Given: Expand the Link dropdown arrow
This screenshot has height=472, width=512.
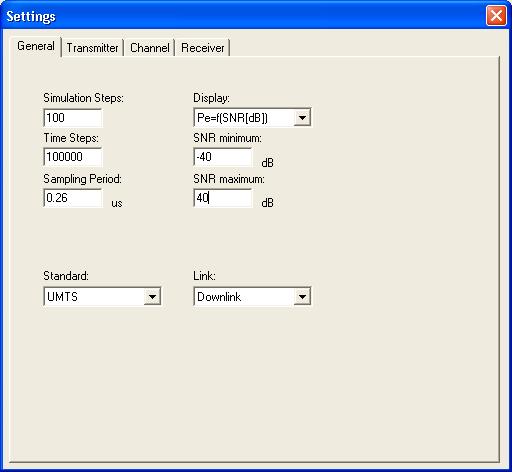Looking at the screenshot, I should [x=302, y=296].
